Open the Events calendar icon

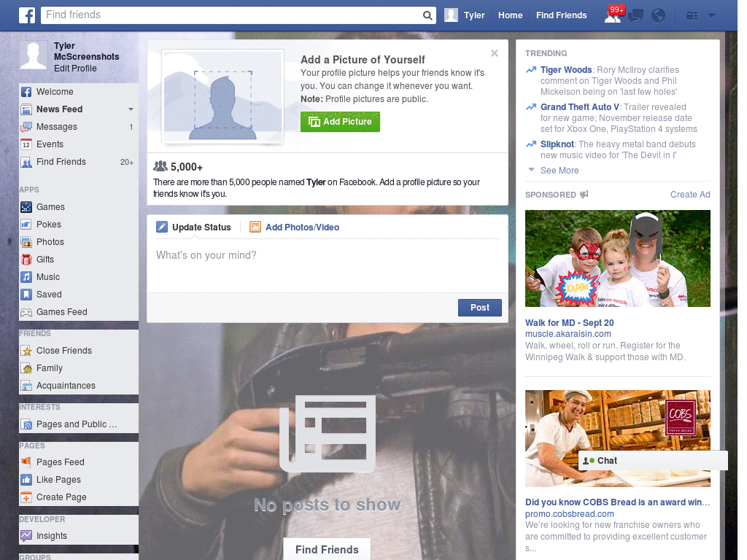26,144
